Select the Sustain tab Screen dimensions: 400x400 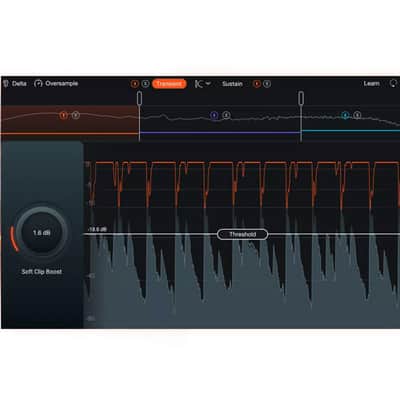[x=232, y=84]
